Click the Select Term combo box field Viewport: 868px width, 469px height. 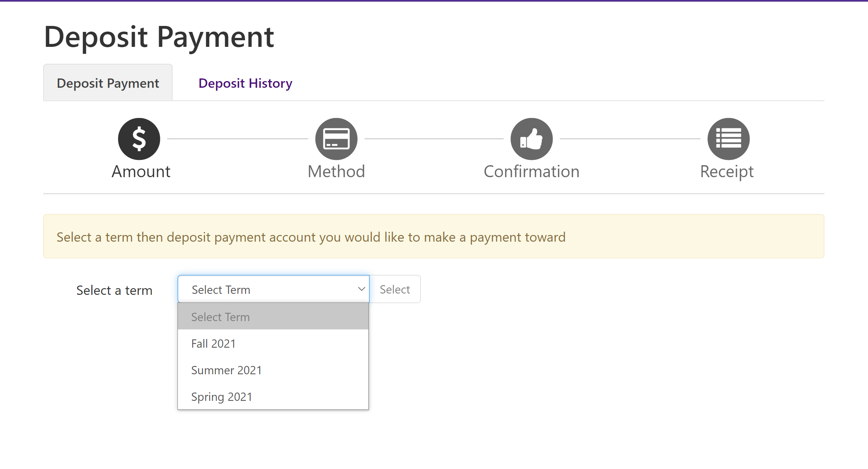point(266,290)
